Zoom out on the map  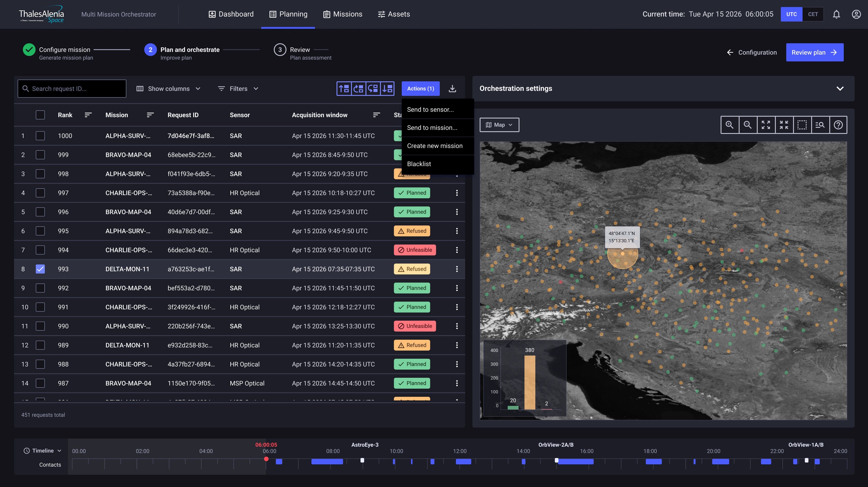(748, 125)
